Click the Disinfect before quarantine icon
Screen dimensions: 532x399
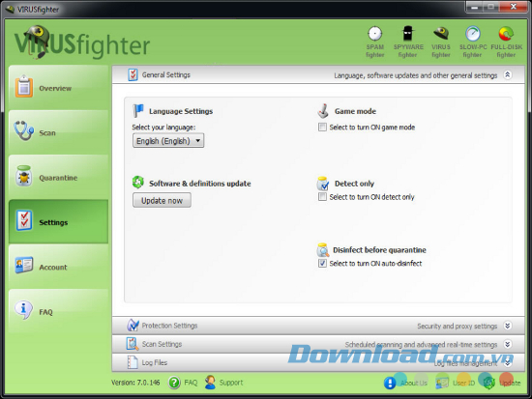[323, 250]
